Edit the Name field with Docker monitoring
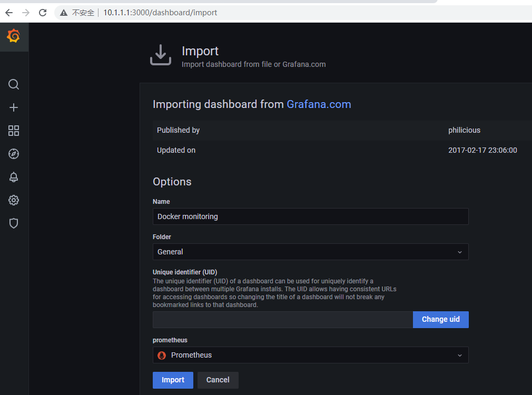The height and width of the screenshot is (395, 532). [x=310, y=216]
